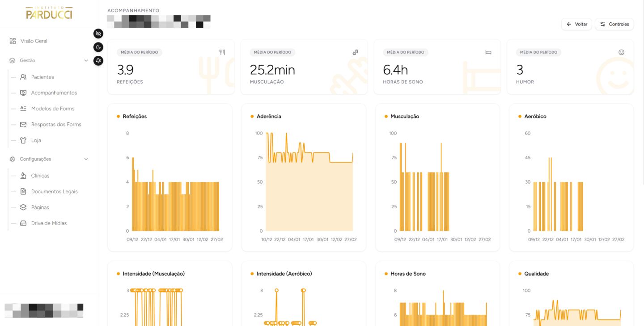Toggle dark mode moon button
Screen dimensions: 644x326
pos(98,47)
